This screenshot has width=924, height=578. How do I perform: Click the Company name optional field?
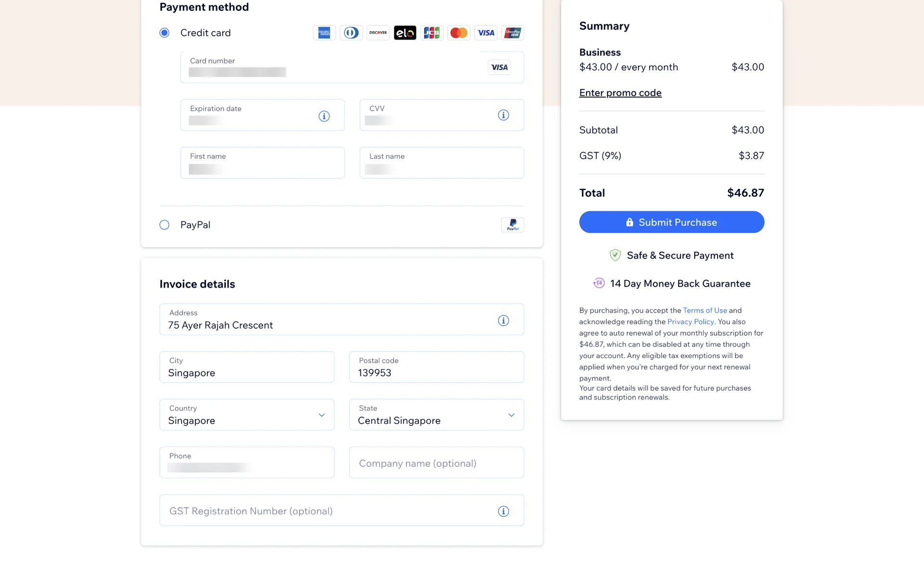point(436,463)
